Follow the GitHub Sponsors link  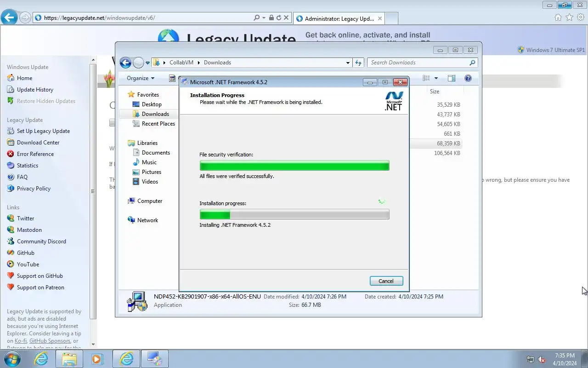pyautogui.click(x=50, y=341)
